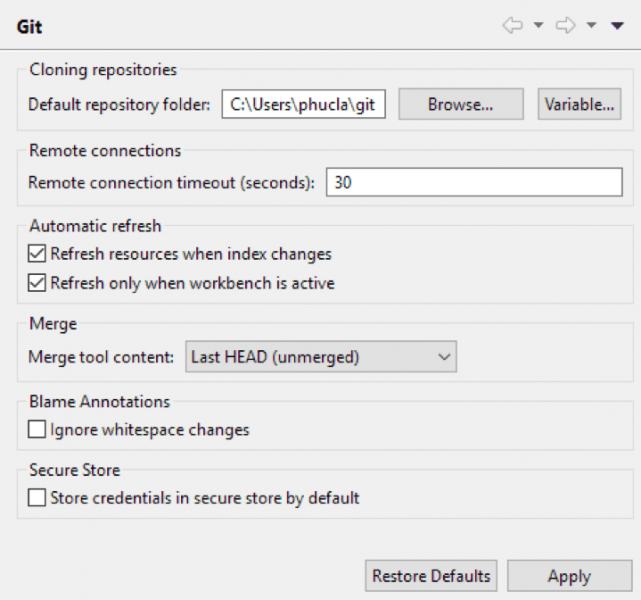Screen dimensions: 641x600
Task: Open the preference page view menu triangle
Action: (x=617, y=26)
